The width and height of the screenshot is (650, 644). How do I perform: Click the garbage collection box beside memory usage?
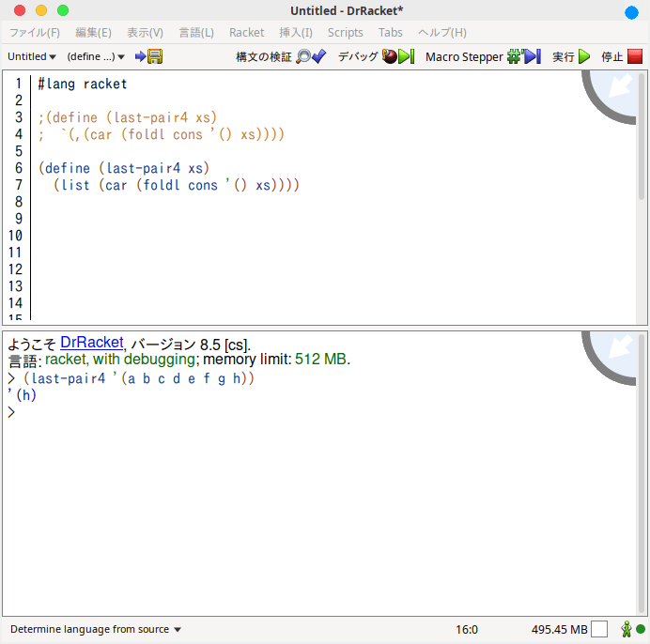click(599, 629)
